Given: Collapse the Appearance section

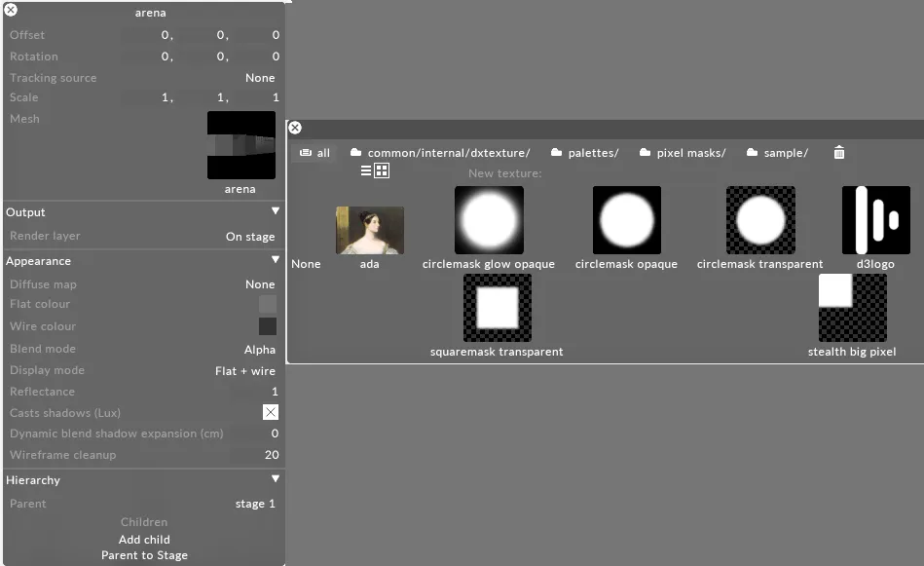Looking at the screenshot, I should coord(275,260).
